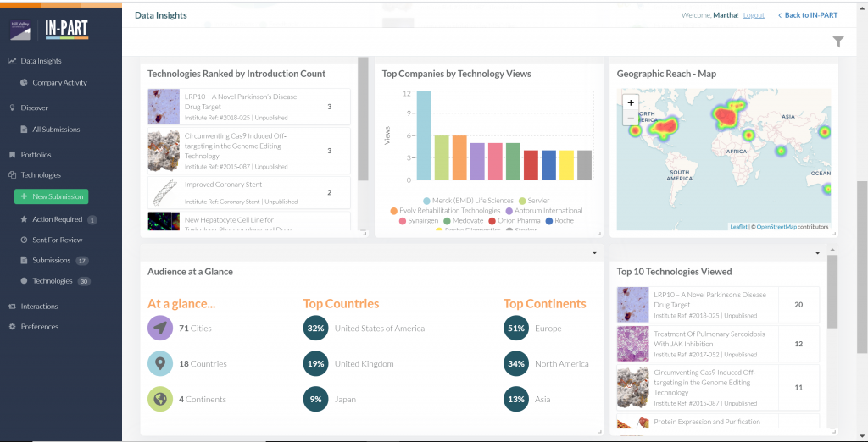The width and height of the screenshot is (868, 442).
Task: Click the Discover lightbulb icon
Action: tap(12, 108)
